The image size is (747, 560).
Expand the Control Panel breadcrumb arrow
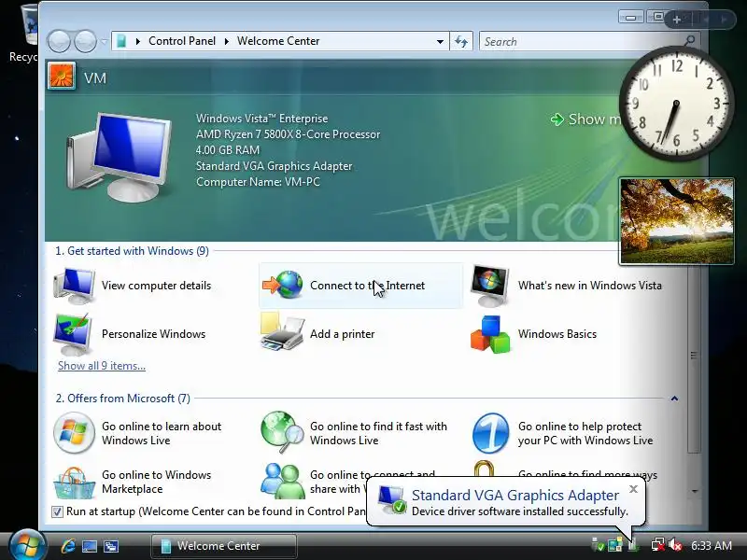pos(227,41)
